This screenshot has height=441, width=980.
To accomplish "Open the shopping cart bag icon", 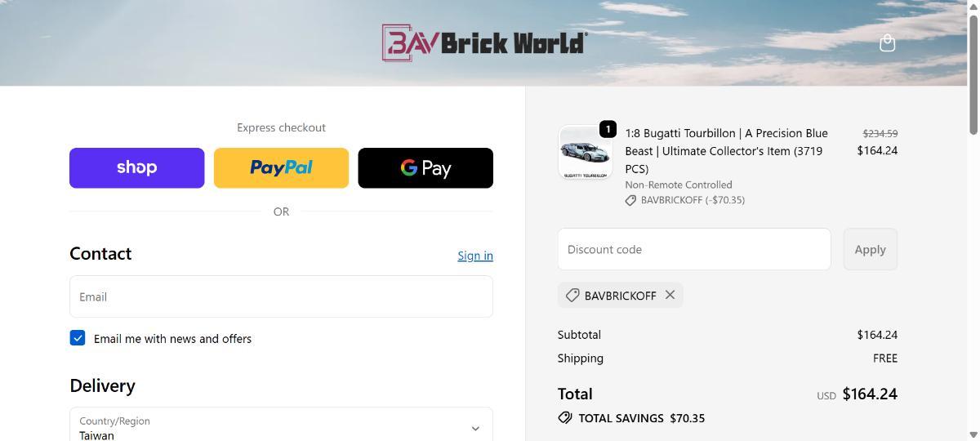I will coord(887,43).
